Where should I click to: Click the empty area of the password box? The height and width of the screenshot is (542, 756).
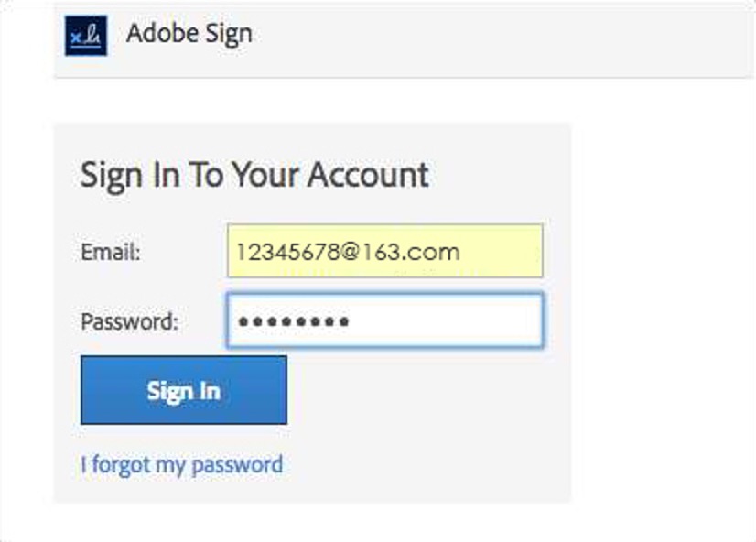[x=446, y=321]
